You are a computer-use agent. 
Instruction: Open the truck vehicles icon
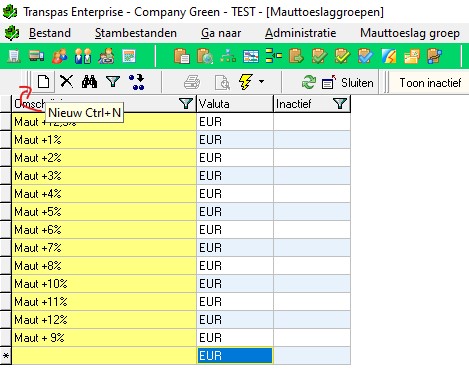click(36, 56)
